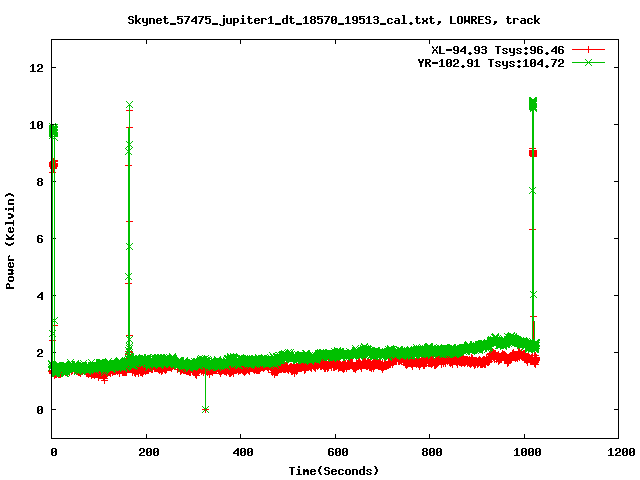Screen dimensions: 640x480
Task: Click y-axis tick label 12
Action: [36, 68]
